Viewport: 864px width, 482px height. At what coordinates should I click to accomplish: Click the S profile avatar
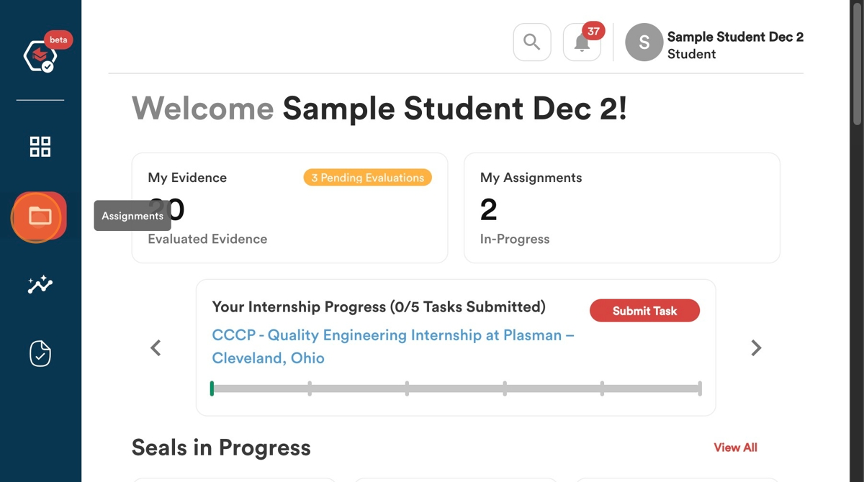[x=644, y=42]
